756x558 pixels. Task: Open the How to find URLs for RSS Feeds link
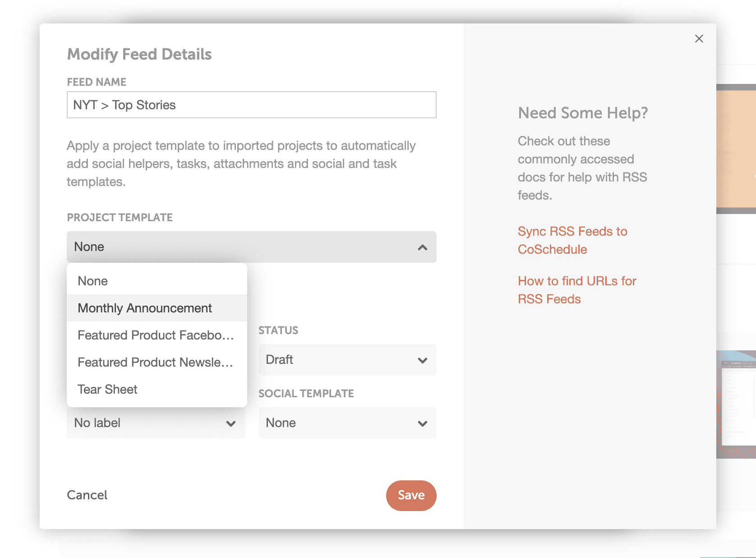[576, 290]
